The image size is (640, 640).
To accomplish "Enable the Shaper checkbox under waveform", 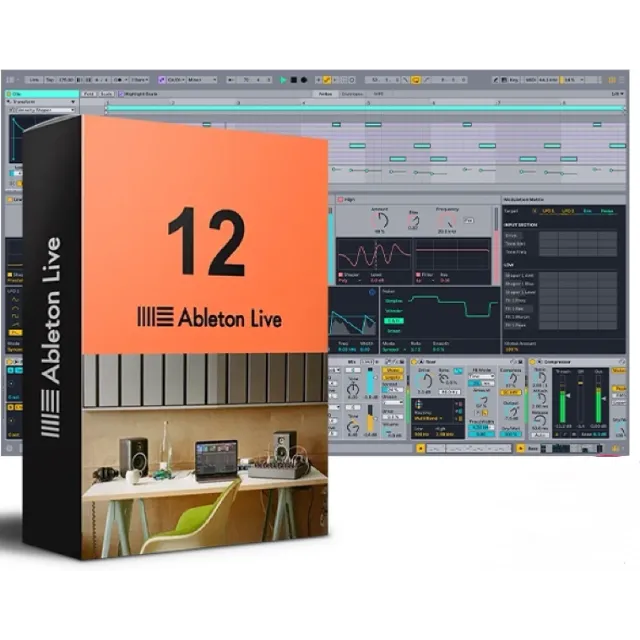I will [339, 273].
